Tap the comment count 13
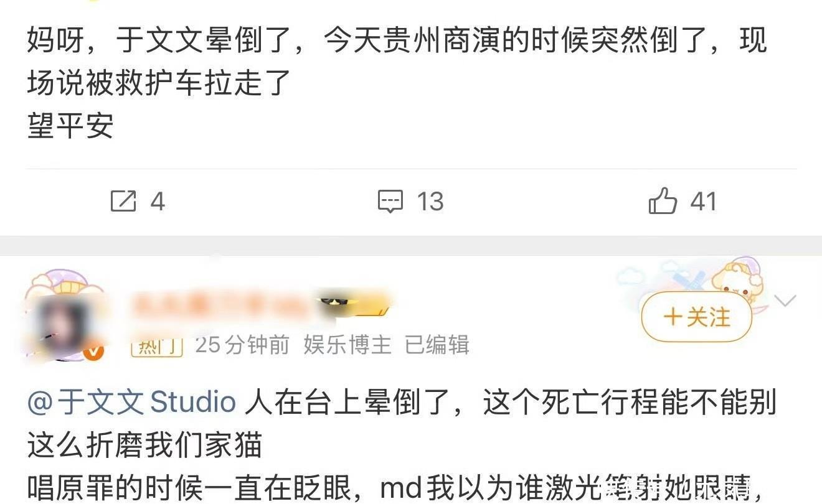Viewport: 822px width, 504px height. point(430,202)
